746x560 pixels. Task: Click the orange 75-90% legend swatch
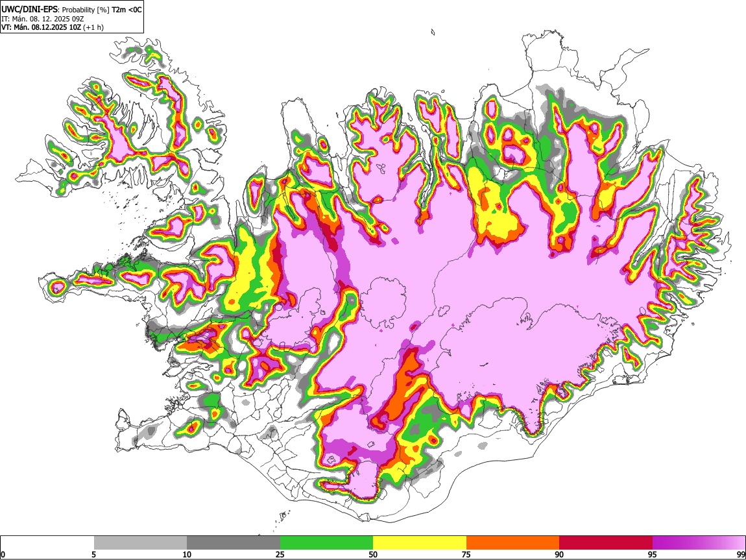click(x=512, y=542)
